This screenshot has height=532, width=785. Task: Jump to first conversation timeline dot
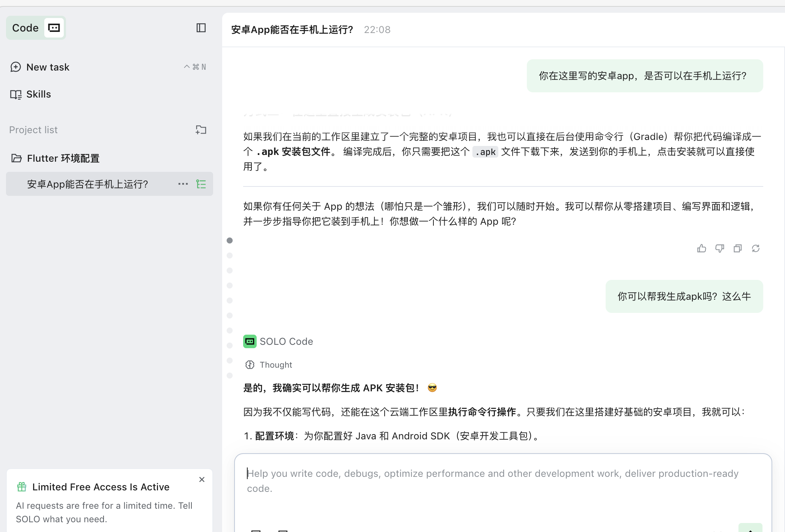230,240
